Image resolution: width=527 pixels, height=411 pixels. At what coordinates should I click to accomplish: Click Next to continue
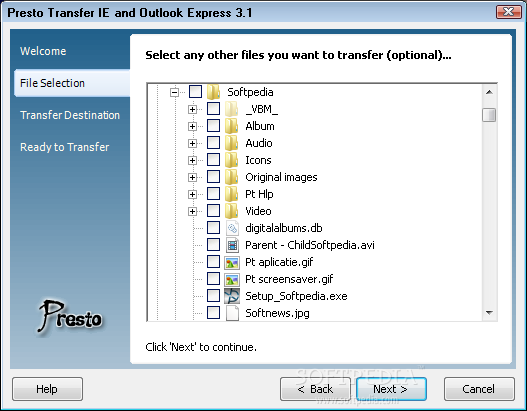(x=392, y=389)
